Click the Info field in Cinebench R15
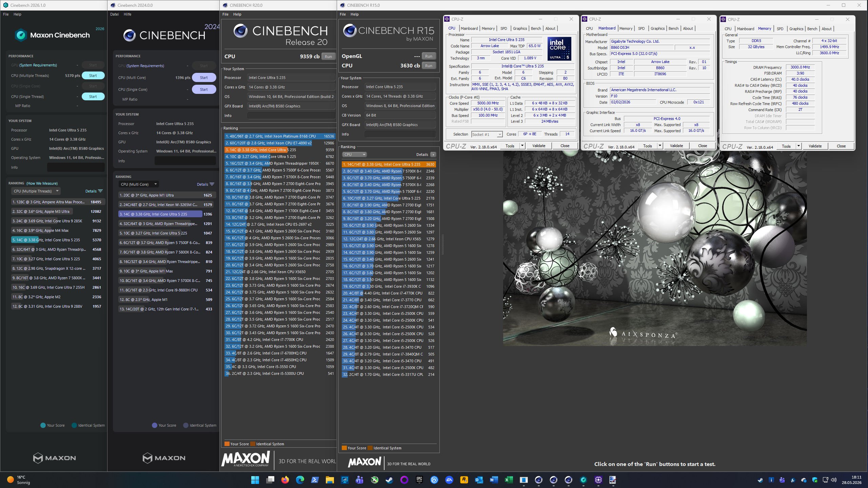Screen dimensions: 868x488 tap(400, 134)
